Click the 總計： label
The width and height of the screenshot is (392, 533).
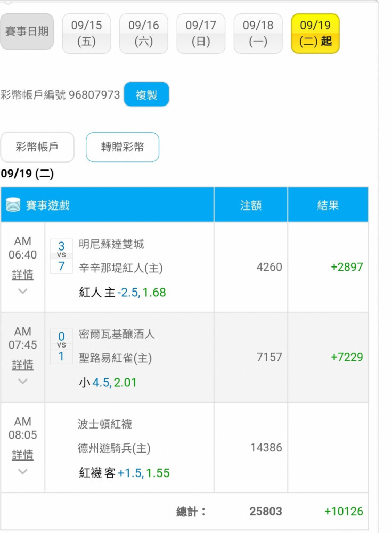(x=191, y=511)
